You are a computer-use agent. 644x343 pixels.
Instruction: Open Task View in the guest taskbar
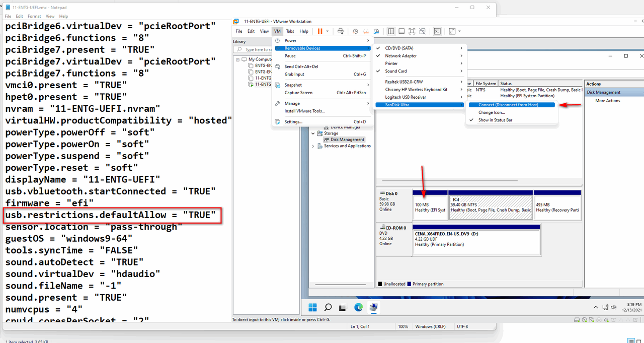[343, 307]
